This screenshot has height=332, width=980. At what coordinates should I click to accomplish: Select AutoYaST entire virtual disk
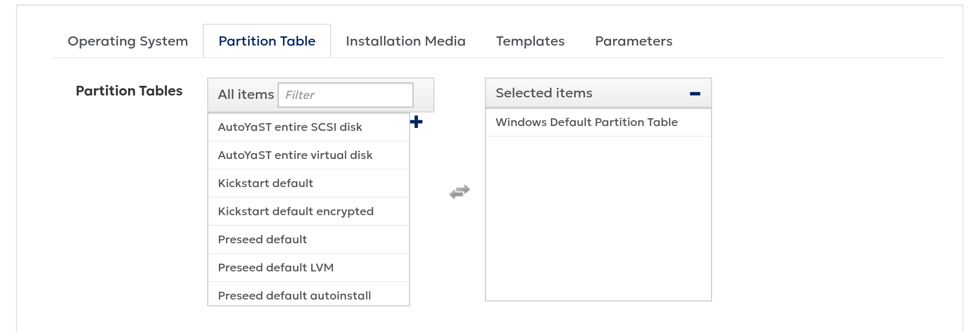point(295,155)
